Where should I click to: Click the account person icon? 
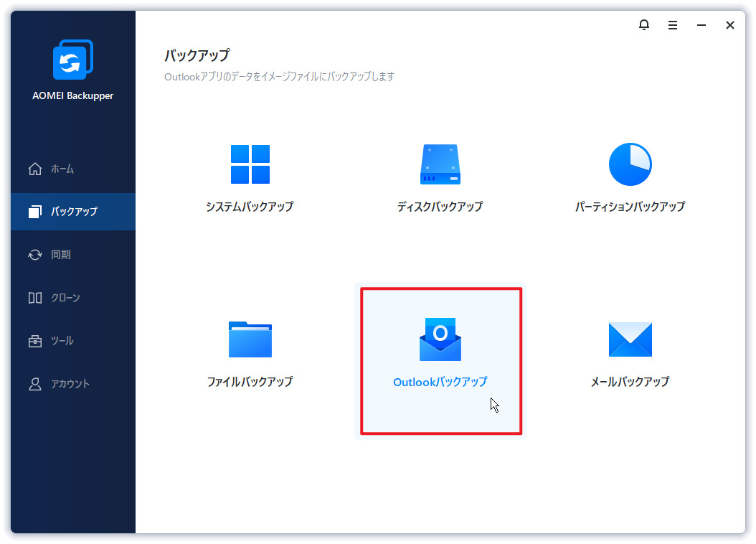coord(34,384)
